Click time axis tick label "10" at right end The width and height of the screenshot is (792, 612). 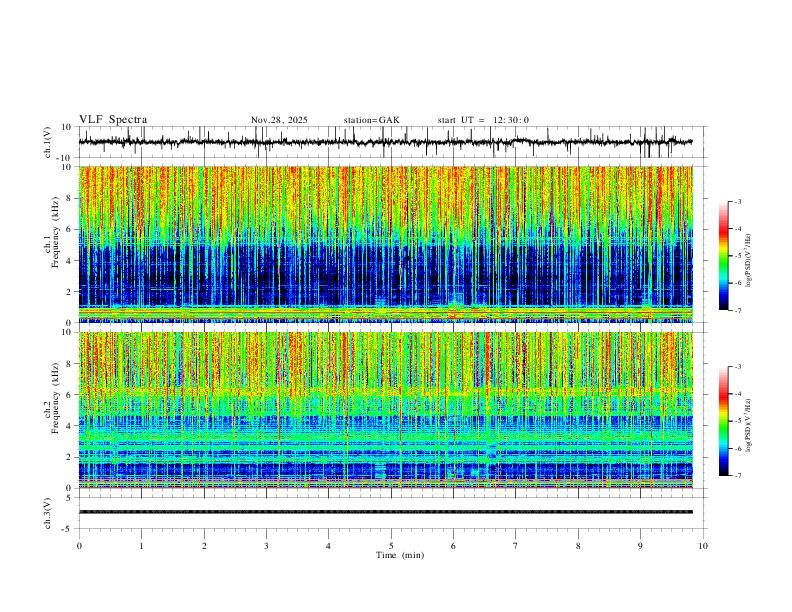click(x=703, y=546)
